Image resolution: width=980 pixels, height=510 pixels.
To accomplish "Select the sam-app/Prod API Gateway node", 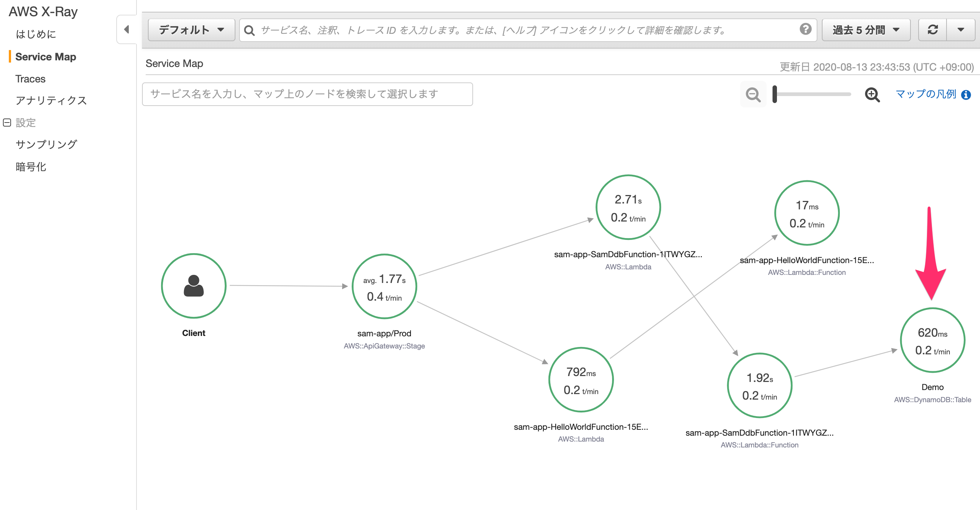I will [x=384, y=286].
